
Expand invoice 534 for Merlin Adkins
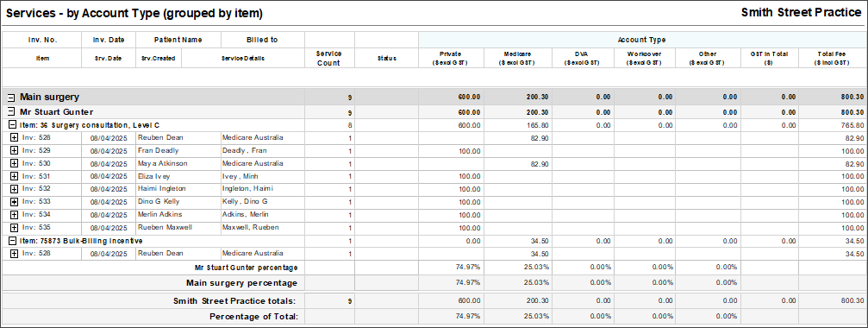[x=15, y=214]
